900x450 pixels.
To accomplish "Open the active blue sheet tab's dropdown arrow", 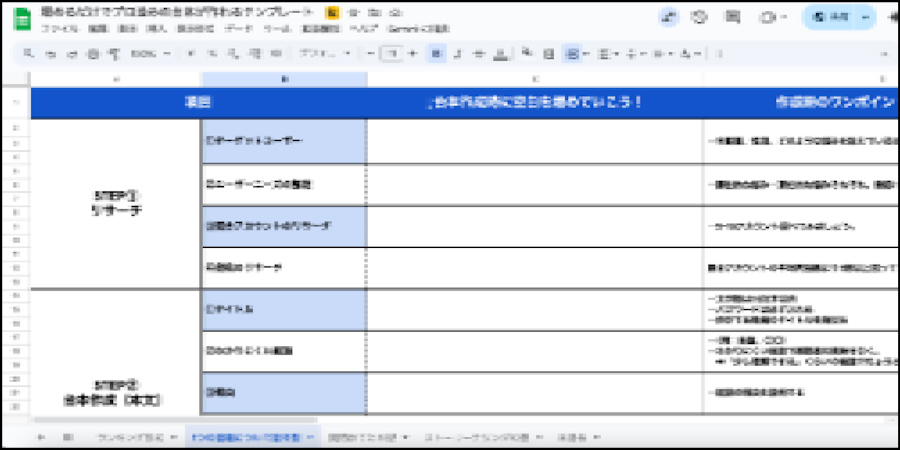I will [311, 437].
